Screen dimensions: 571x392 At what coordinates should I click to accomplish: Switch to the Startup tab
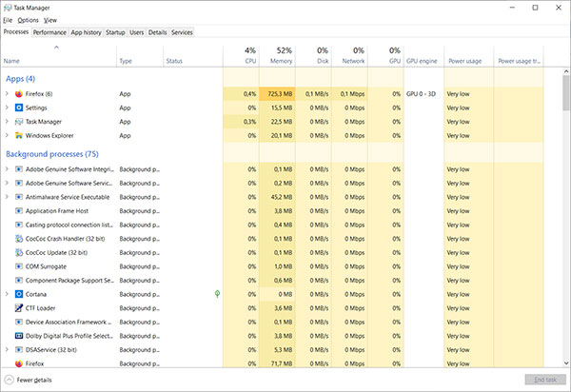point(115,32)
